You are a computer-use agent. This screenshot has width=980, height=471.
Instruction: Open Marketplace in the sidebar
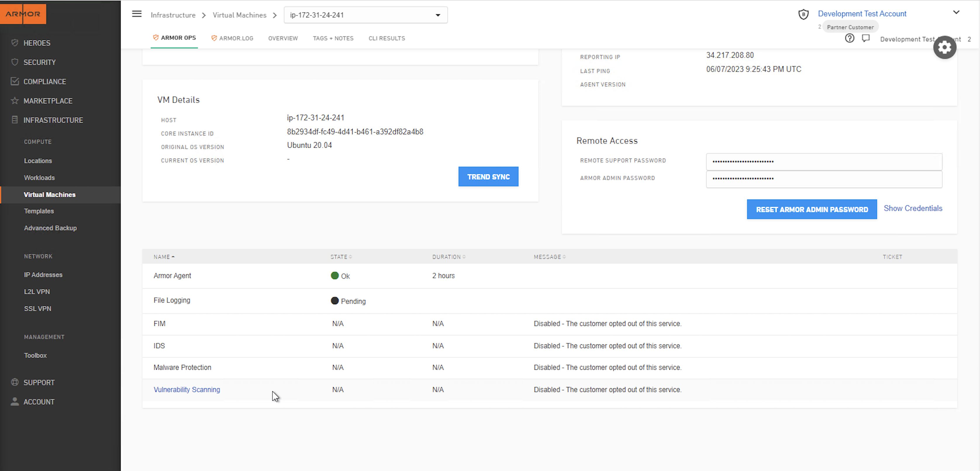tap(48, 101)
